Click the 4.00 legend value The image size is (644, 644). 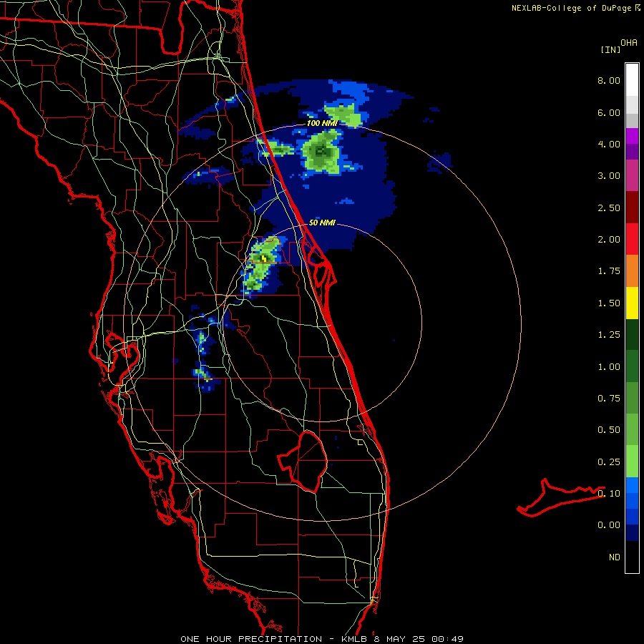(x=609, y=144)
